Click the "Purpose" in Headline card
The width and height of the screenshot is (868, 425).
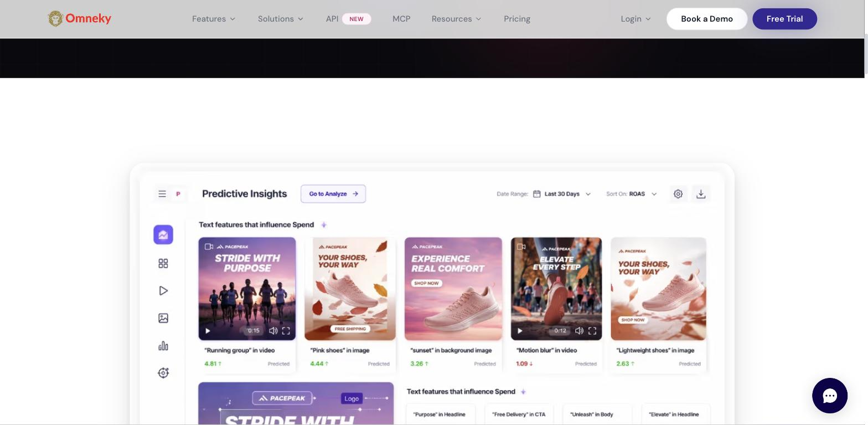click(x=440, y=414)
